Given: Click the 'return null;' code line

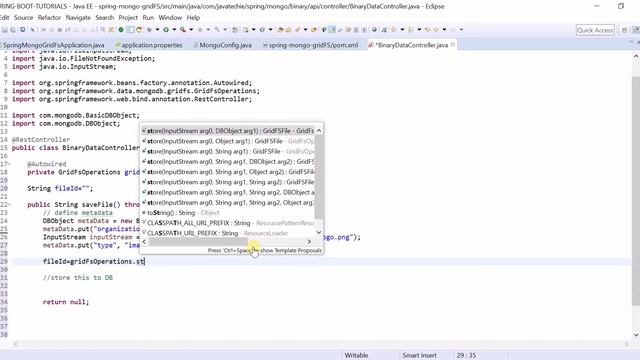Looking at the screenshot, I should coord(66,302).
